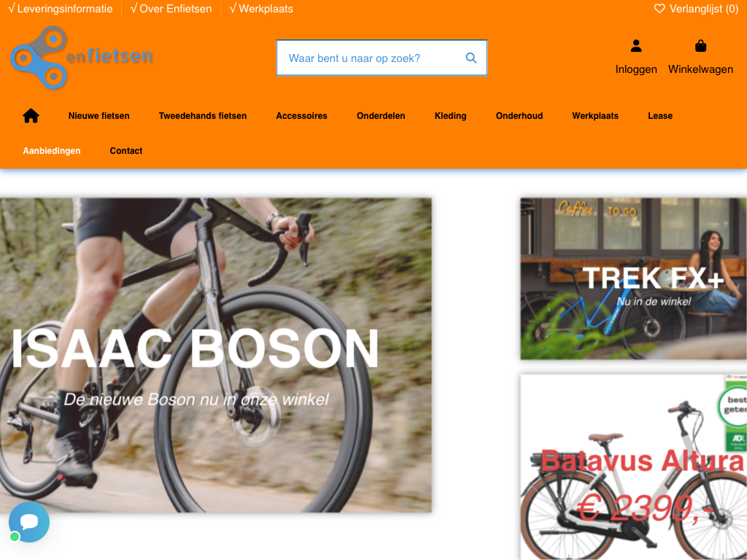Click the home icon in navigation
The image size is (747, 560).
tap(31, 116)
